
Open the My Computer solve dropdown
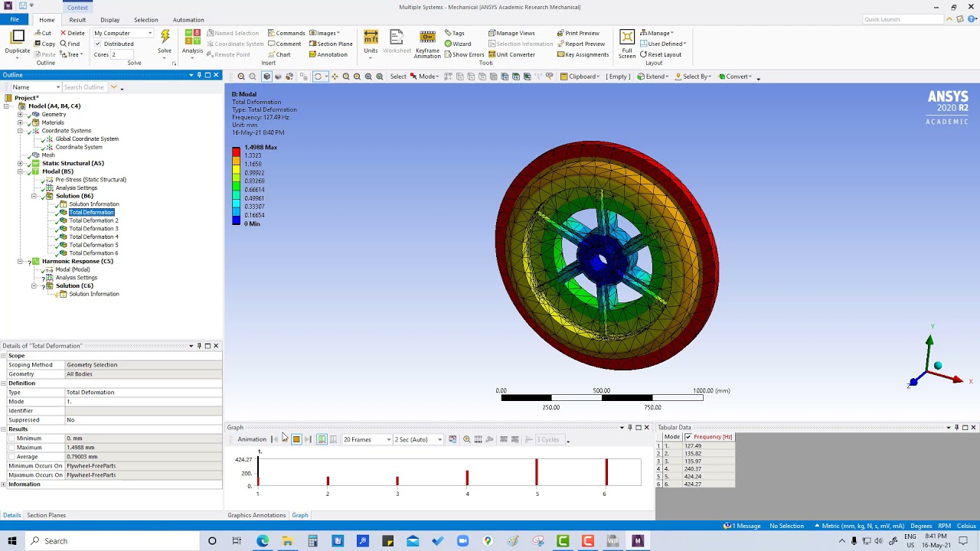pos(123,33)
